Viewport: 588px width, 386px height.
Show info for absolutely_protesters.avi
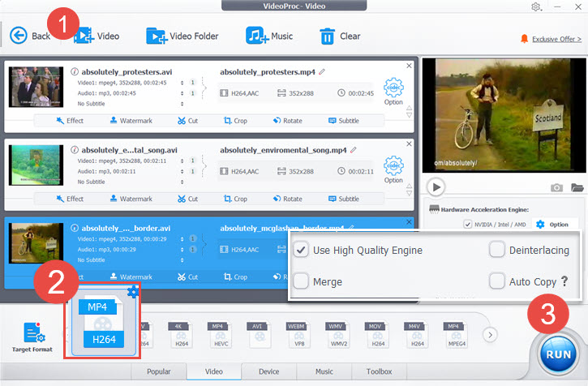[75, 71]
